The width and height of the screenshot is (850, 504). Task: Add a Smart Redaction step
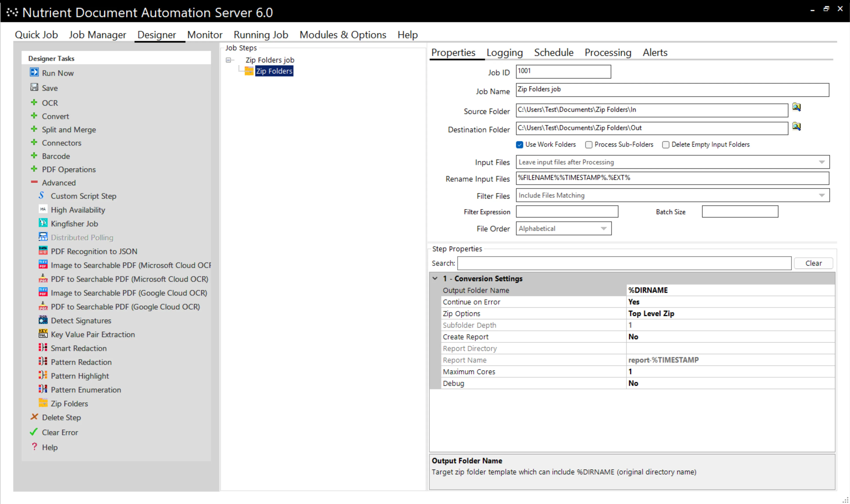click(x=78, y=348)
